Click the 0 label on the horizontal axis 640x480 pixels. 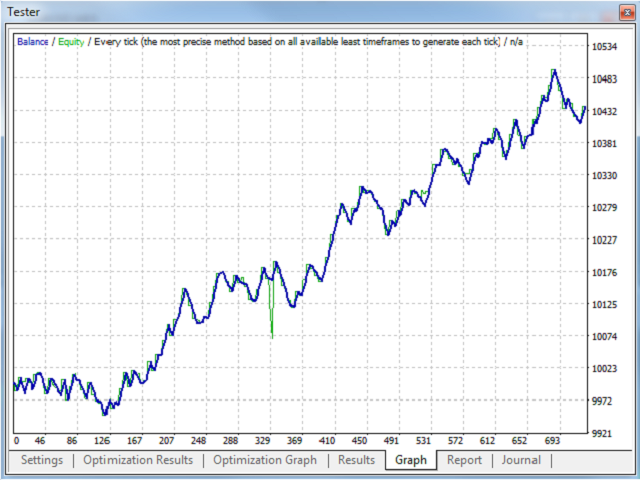coord(16,440)
